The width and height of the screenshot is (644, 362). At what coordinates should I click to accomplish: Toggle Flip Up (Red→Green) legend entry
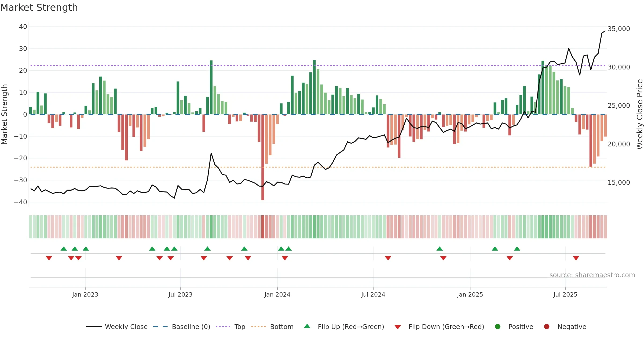[344, 327]
